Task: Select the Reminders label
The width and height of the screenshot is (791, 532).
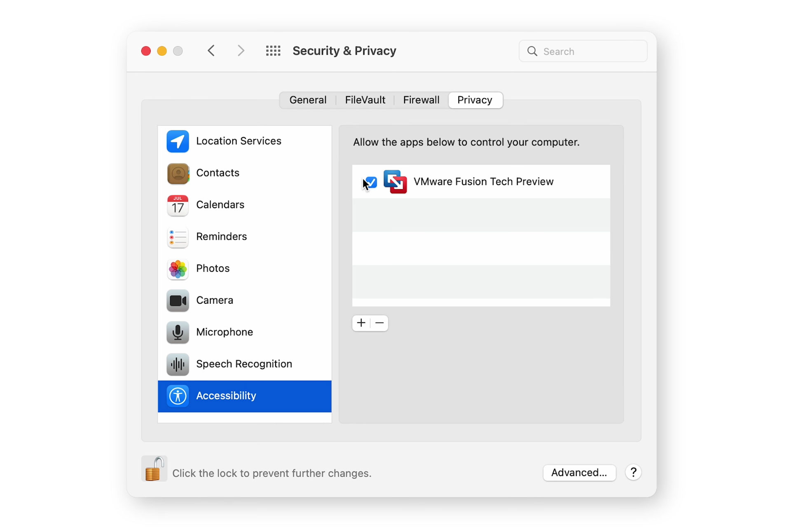Action: point(221,237)
